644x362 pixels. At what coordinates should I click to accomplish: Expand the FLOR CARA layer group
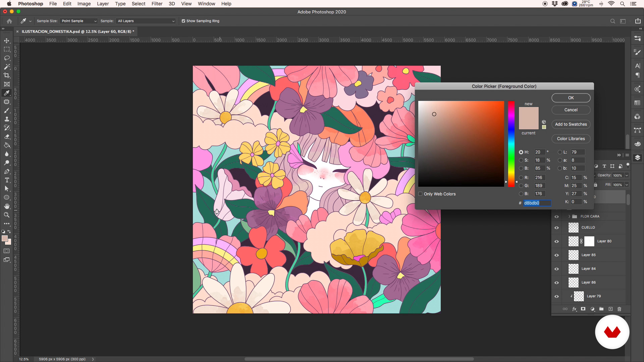click(569, 216)
